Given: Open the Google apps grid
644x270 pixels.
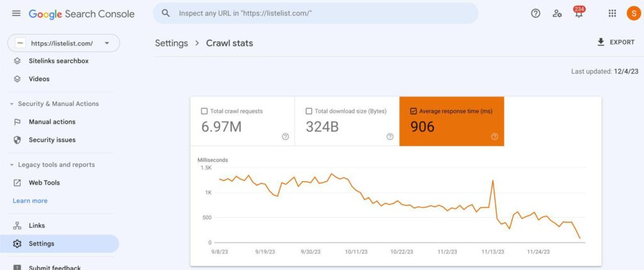Looking at the screenshot, I should (612, 13).
